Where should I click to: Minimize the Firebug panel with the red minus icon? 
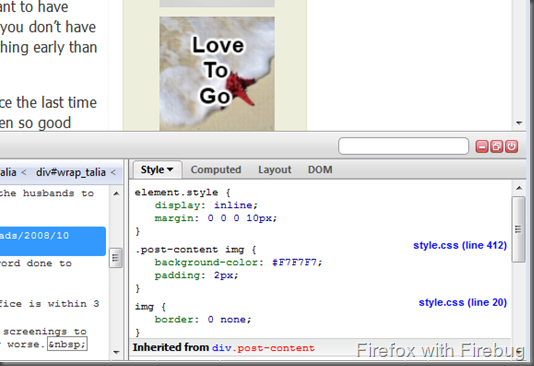482,147
